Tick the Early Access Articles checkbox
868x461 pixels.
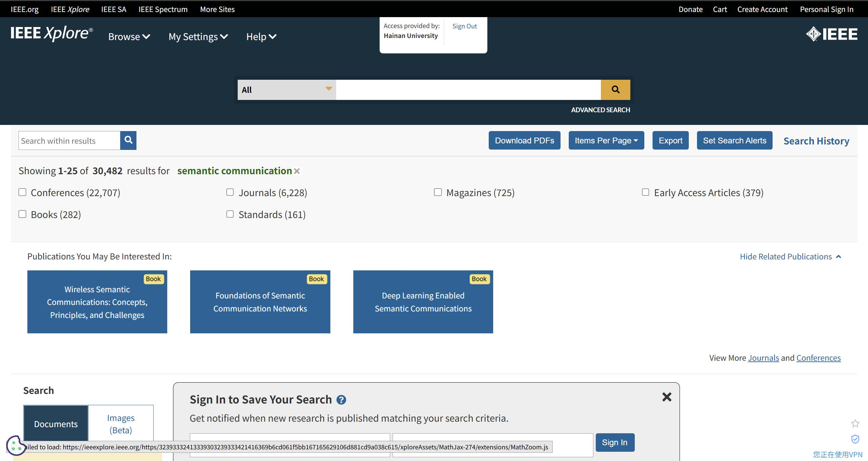tap(645, 192)
